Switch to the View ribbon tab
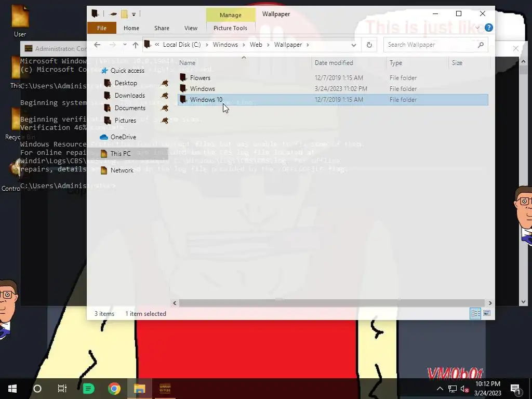This screenshot has height=399, width=532. coord(191,28)
